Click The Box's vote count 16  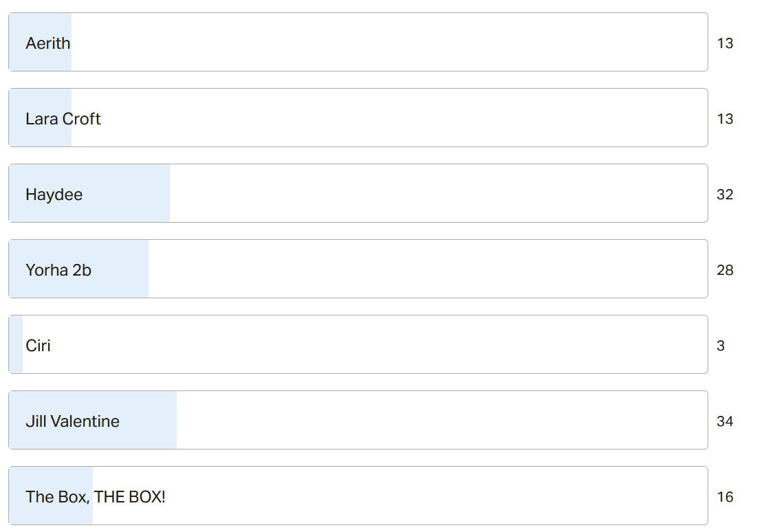(725, 497)
